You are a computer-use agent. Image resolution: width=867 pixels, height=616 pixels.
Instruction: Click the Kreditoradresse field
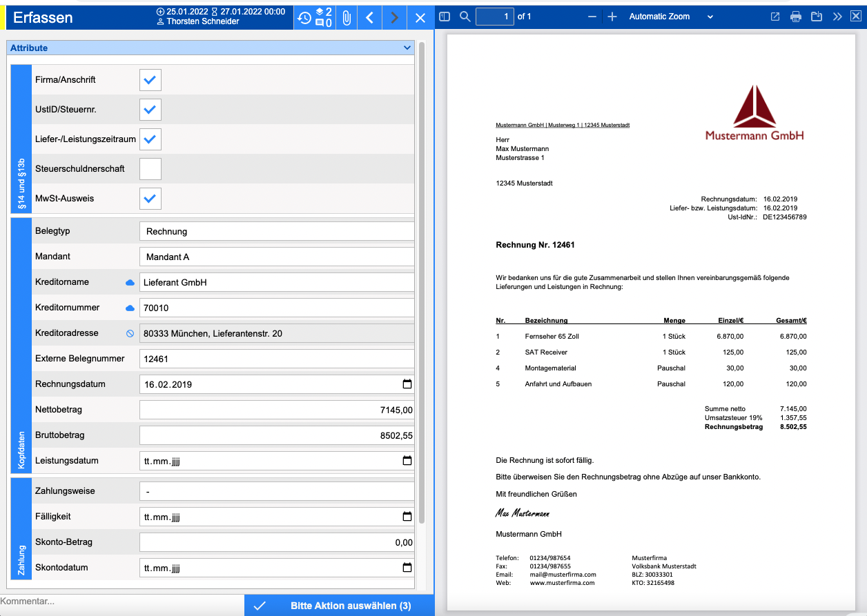click(x=277, y=334)
